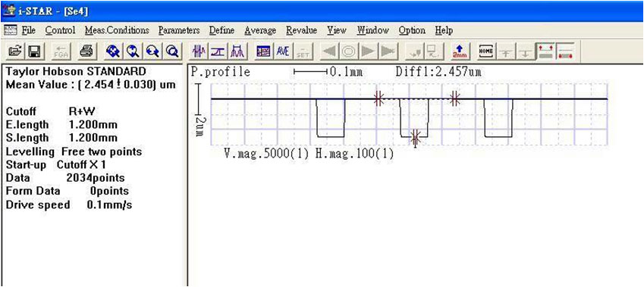The width and height of the screenshot is (644, 287).
Task: Save data using the floppy disk icon
Action: [x=33, y=51]
